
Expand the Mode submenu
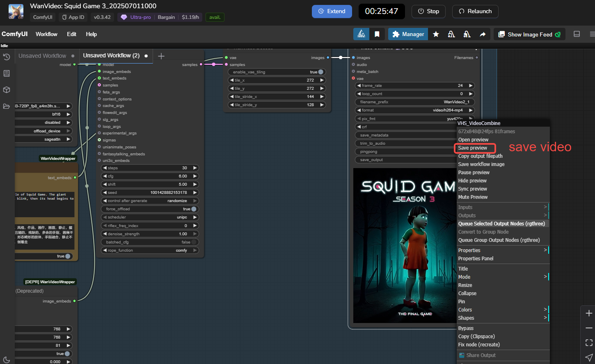pyautogui.click(x=503, y=277)
